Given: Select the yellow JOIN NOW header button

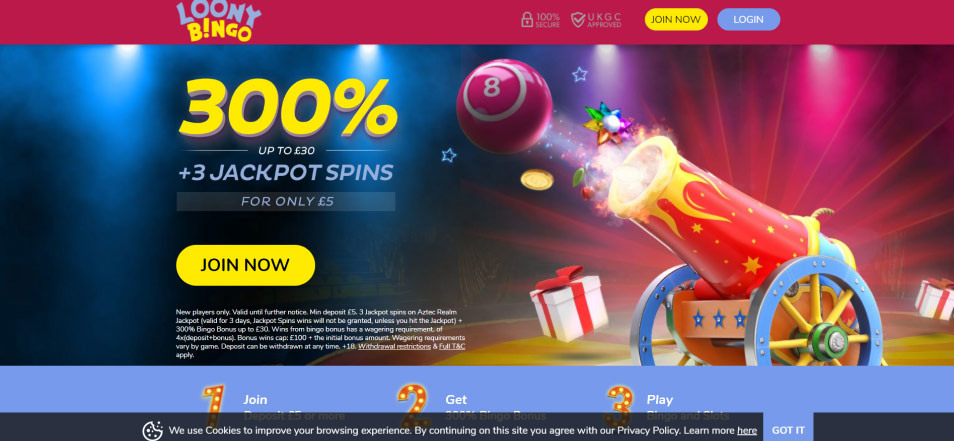Looking at the screenshot, I should pyautogui.click(x=676, y=19).
